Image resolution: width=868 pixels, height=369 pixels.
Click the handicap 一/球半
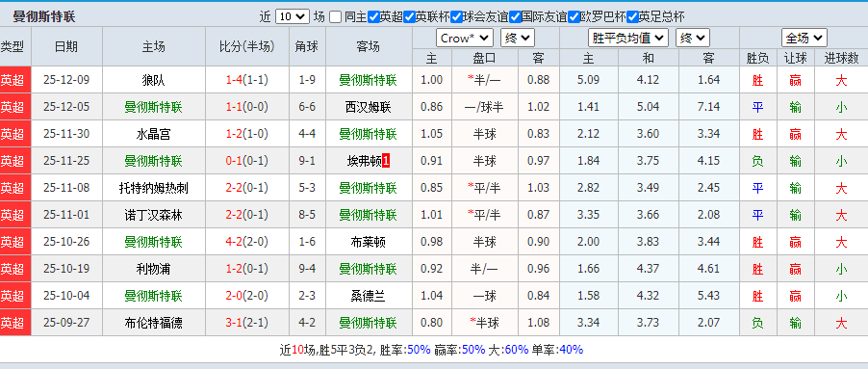click(x=484, y=108)
